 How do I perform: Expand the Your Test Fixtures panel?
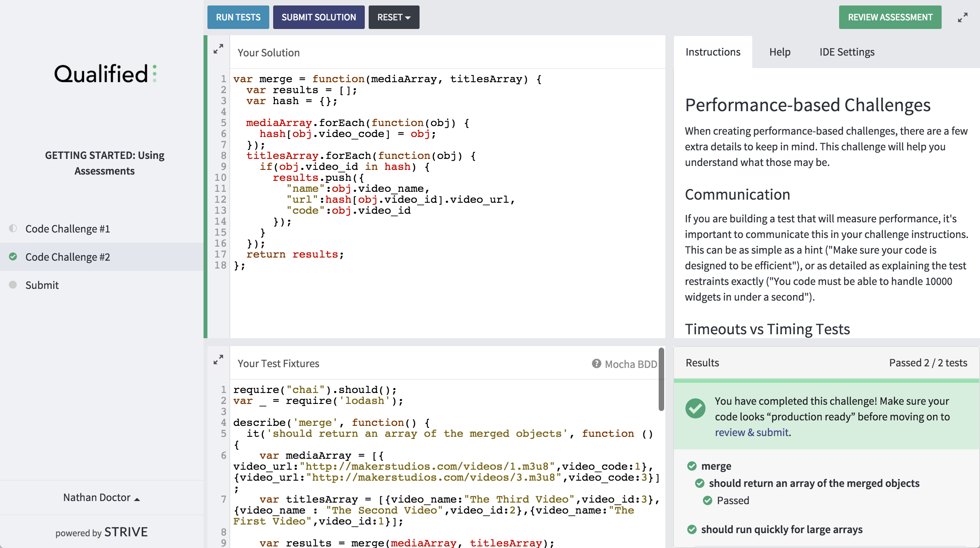pyautogui.click(x=218, y=360)
